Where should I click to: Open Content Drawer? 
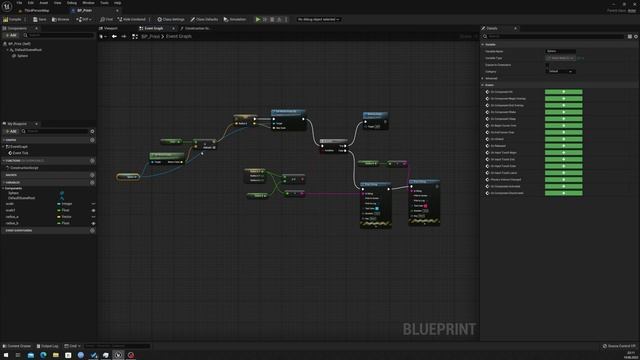[x=17, y=346]
